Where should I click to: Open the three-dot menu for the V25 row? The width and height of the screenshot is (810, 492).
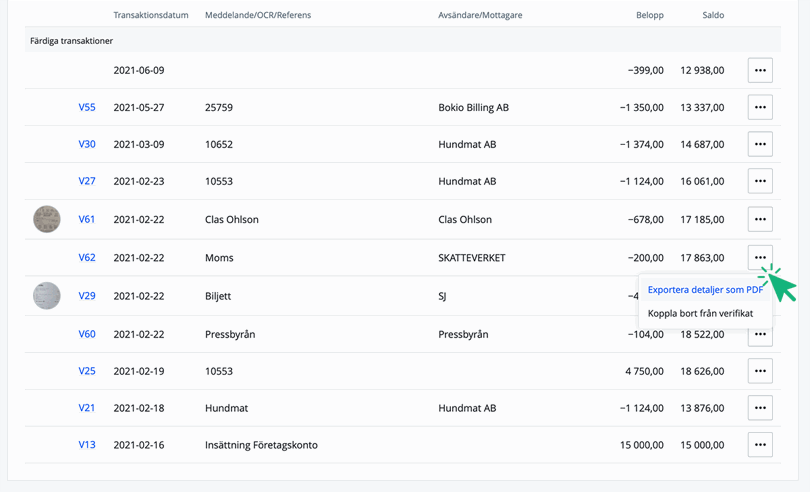760,371
